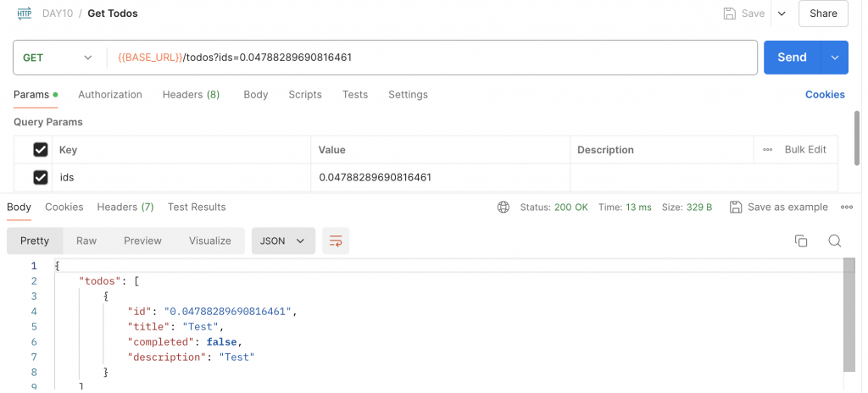This screenshot has width=868, height=393.
Task: Click Bulk Edit
Action: (805, 149)
